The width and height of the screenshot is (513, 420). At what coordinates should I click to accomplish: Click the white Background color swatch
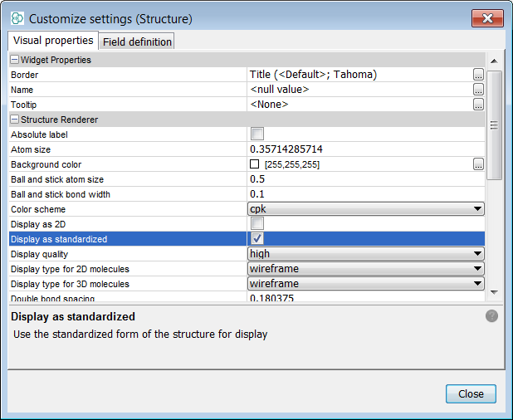coord(255,164)
